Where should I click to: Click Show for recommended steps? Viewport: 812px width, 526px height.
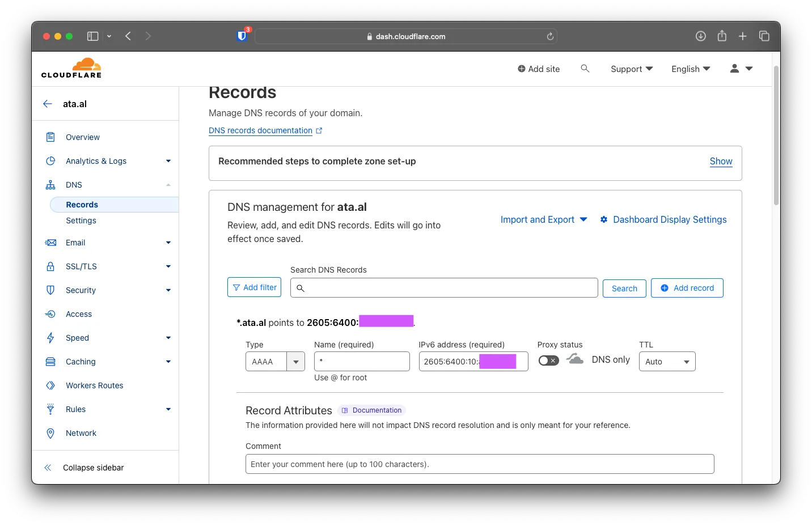(x=721, y=162)
